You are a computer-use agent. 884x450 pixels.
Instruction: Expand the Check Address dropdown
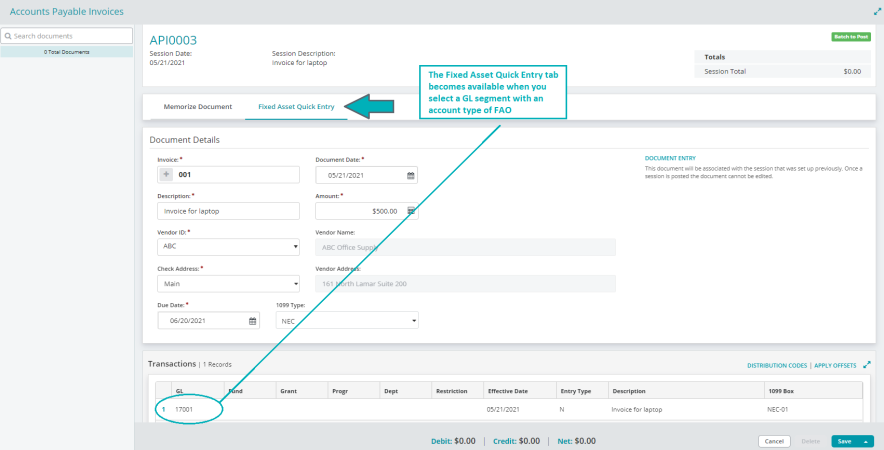294,284
